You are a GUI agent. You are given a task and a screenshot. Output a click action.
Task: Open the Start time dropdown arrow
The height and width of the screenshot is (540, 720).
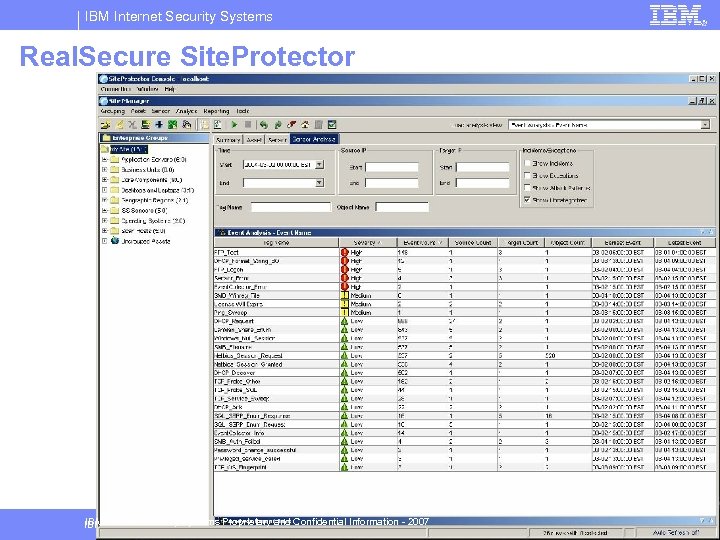(x=319, y=164)
